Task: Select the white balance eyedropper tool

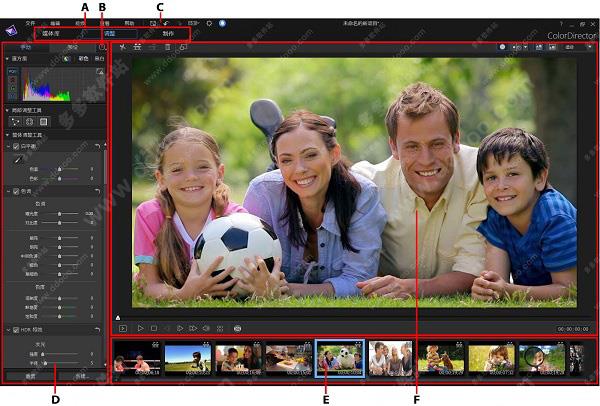Action: [18, 159]
